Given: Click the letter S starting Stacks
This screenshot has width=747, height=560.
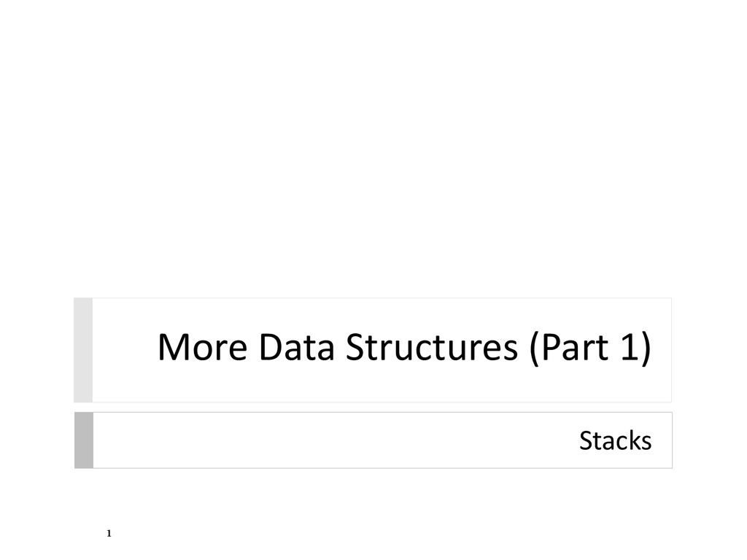Looking at the screenshot, I should coord(586,441).
